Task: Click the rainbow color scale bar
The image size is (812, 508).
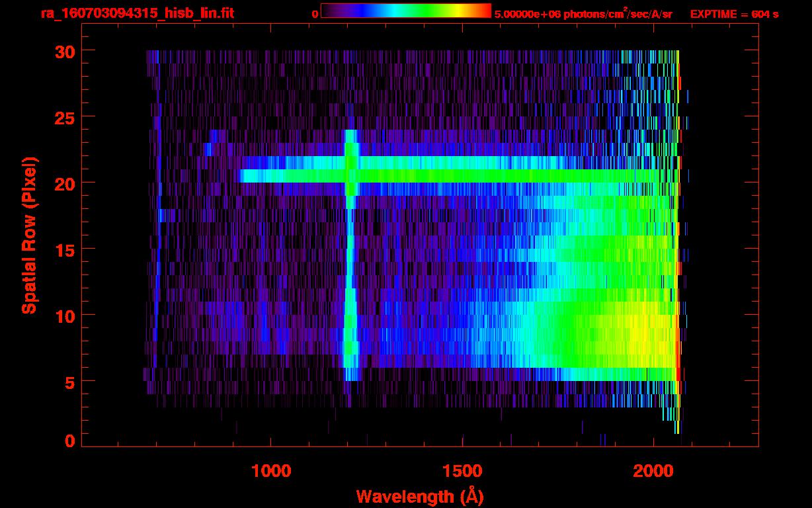Action: click(405, 11)
